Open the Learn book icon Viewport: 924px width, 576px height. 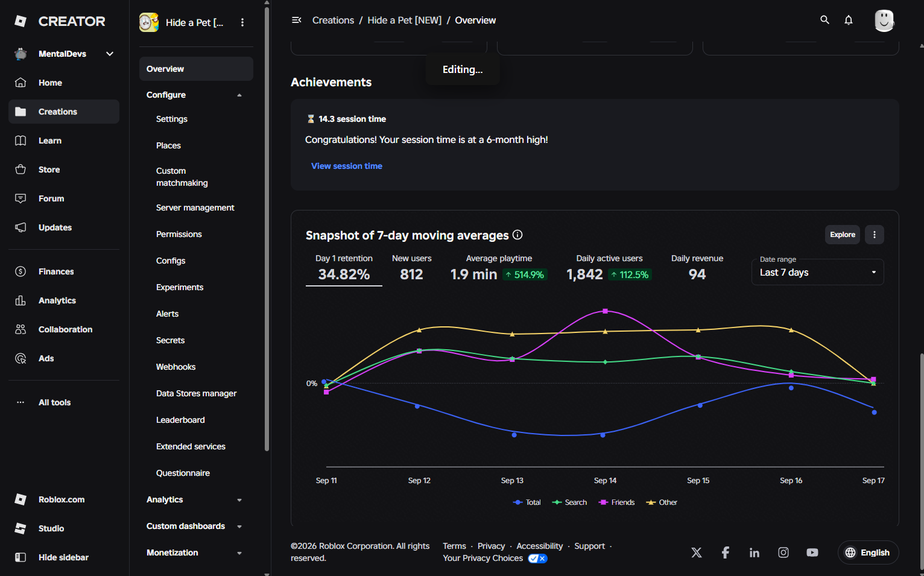coord(21,141)
